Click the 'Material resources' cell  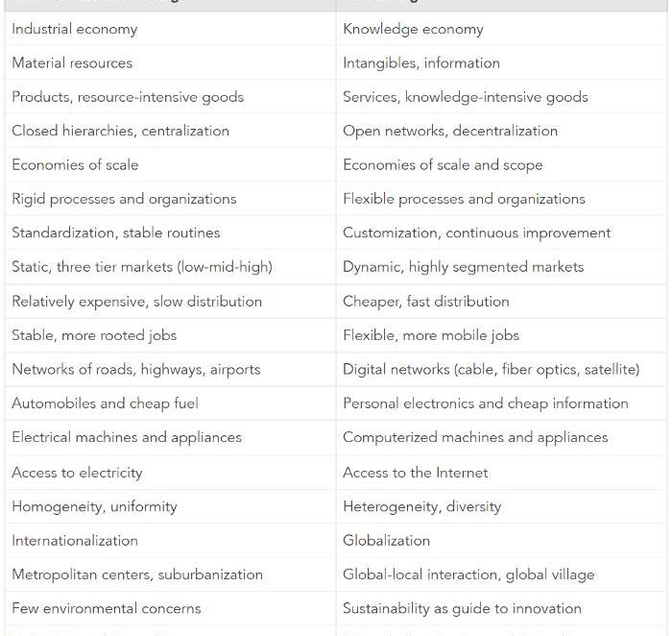(x=72, y=63)
